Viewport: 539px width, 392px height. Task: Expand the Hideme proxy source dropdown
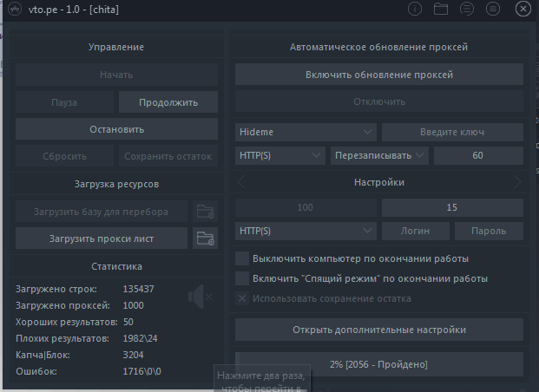(306, 132)
